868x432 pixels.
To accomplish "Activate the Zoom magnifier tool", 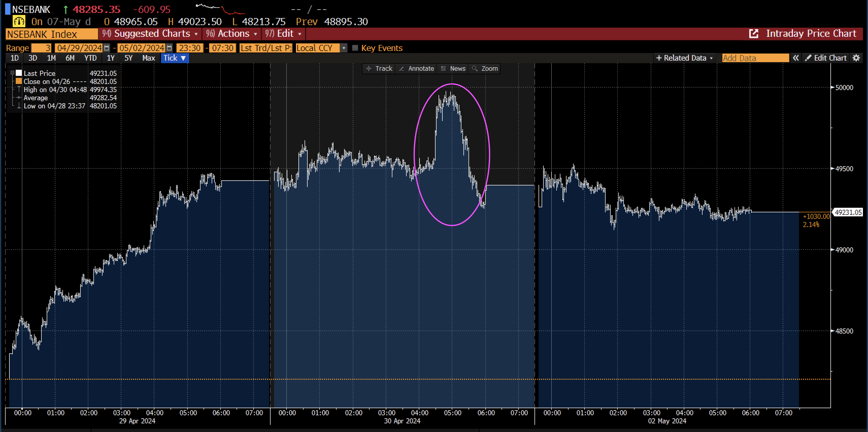I will pos(485,68).
